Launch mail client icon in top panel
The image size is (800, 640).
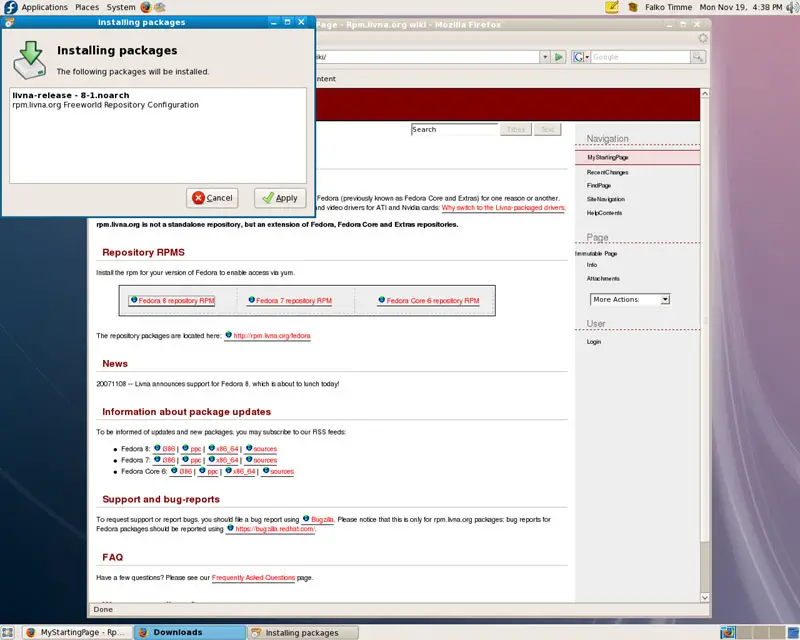pyautogui.click(x=160, y=7)
